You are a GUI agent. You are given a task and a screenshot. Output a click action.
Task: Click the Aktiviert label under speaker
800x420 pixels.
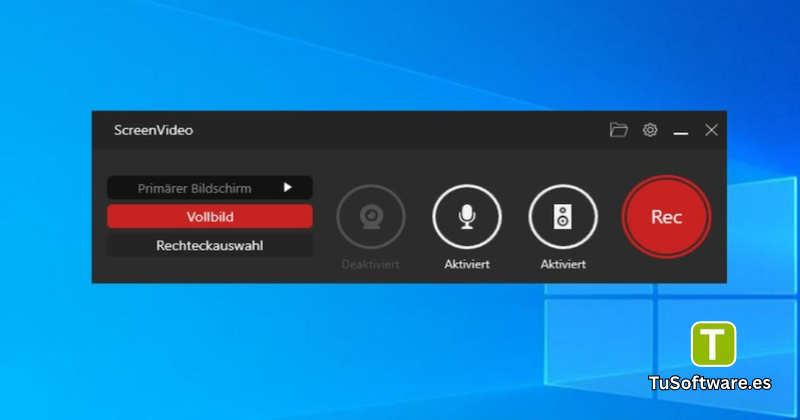coord(563,264)
